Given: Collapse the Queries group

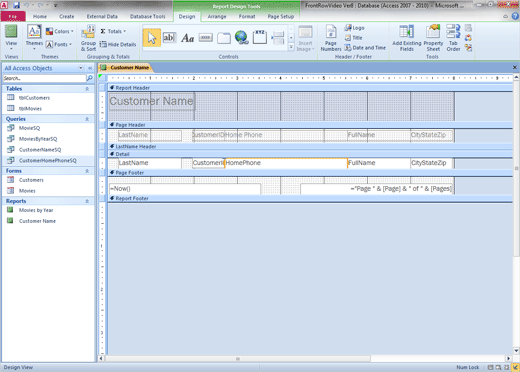Looking at the screenshot, I should pos(87,119).
